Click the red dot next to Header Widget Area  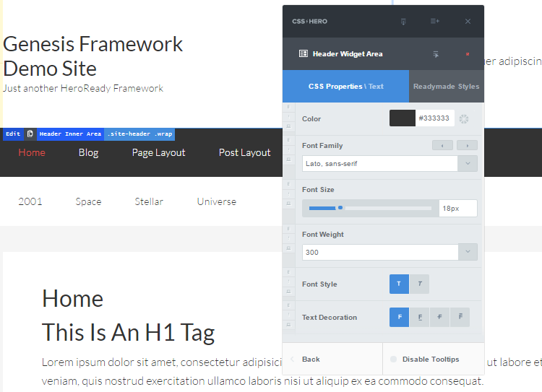(x=468, y=54)
